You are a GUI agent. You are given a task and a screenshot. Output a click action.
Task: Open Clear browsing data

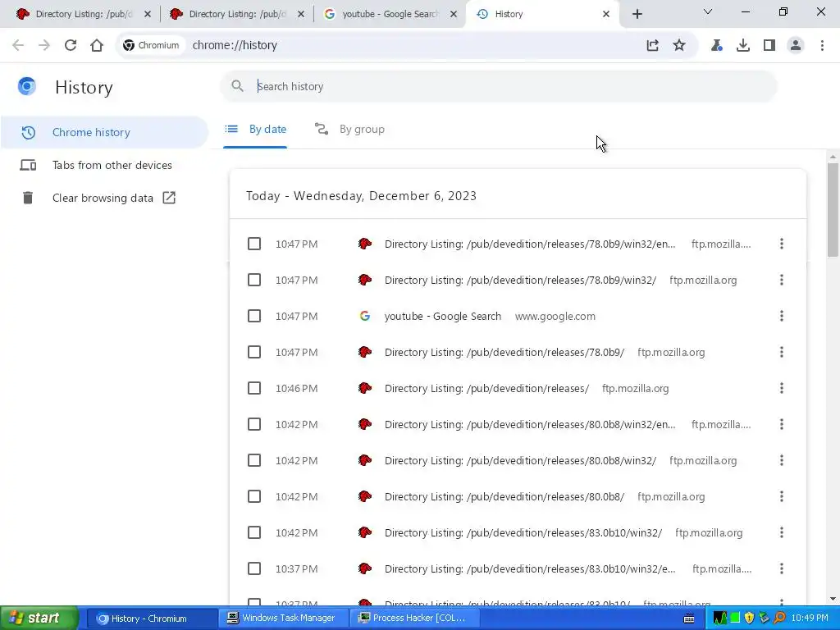(104, 198)
